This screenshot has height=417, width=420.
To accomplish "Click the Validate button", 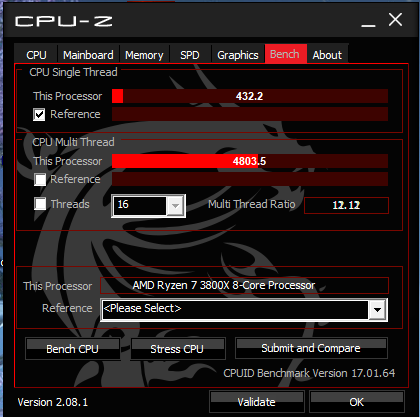I will [257, 402].
